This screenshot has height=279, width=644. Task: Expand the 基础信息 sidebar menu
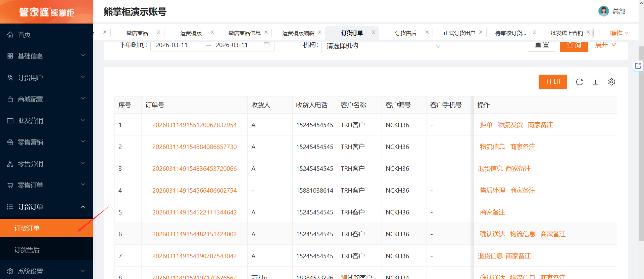(x=46, y=56)
